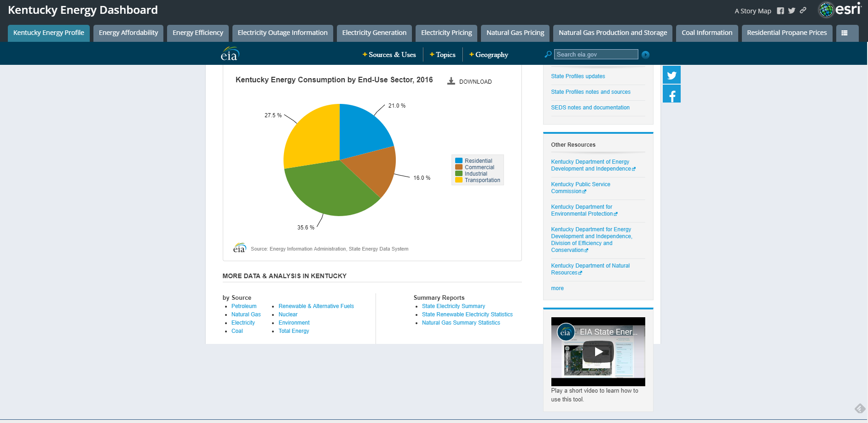868x423 pixels.
Task: Share the page via the Facebook sidebar icon
Action: tap(671, 93)
